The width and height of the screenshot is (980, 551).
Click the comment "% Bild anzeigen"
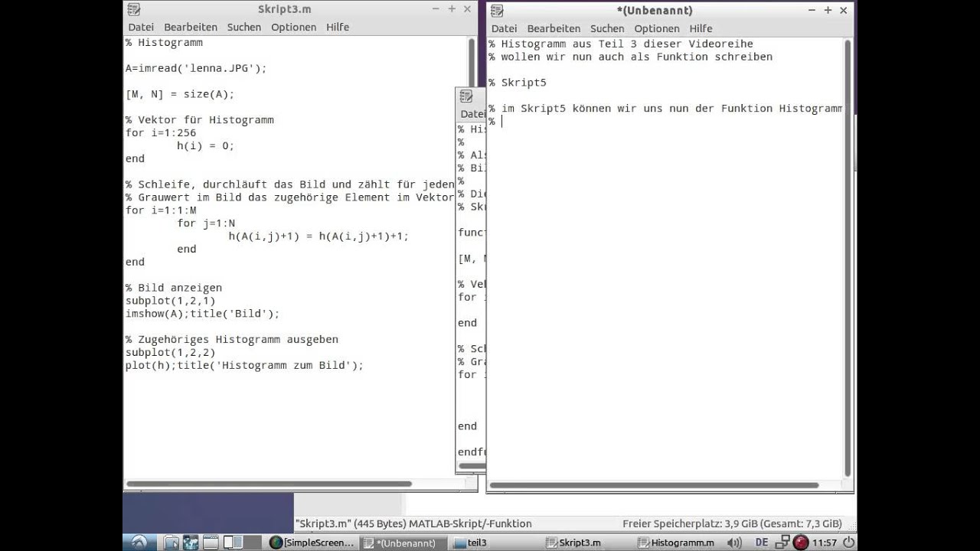(x=174, y=288)
